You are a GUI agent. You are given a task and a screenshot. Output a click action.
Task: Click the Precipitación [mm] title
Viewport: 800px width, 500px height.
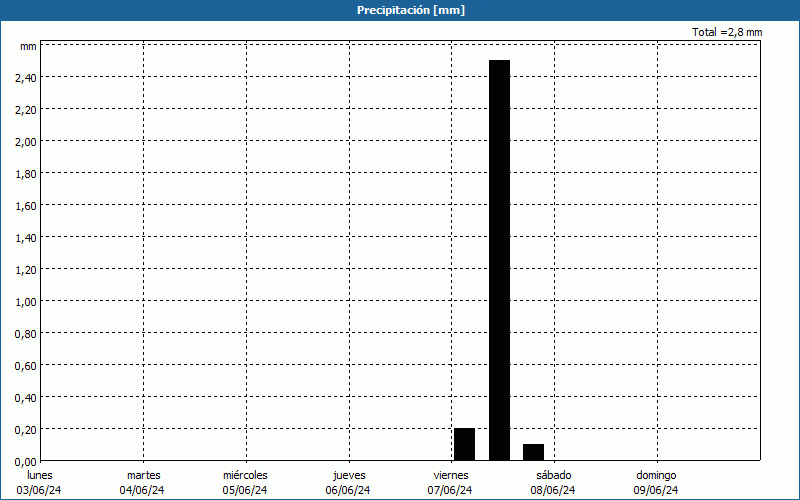point(411,10)
